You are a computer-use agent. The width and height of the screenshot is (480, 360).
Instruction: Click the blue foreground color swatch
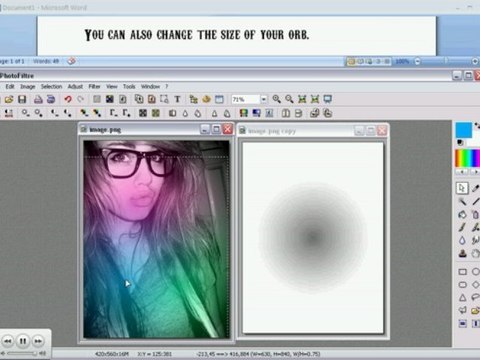pos(464,130)
